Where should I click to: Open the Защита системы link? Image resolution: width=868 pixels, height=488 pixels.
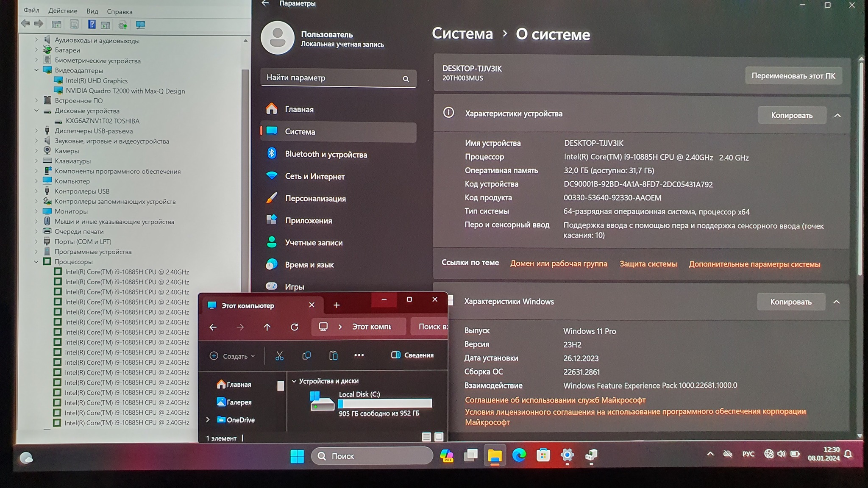pyautogui.click(x=648, y=264)
